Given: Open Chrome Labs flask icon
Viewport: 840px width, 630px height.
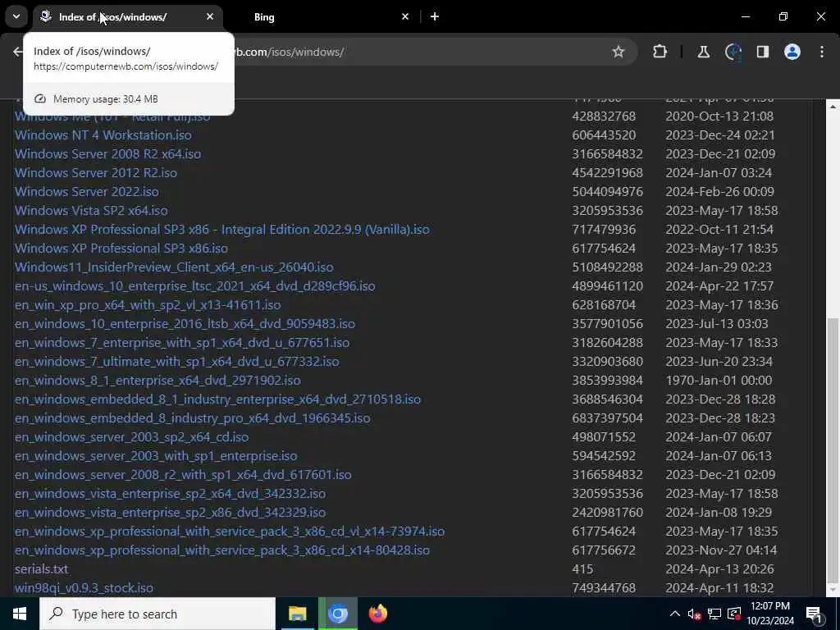Looking at the screenshot, I should (x=703, y=52).
